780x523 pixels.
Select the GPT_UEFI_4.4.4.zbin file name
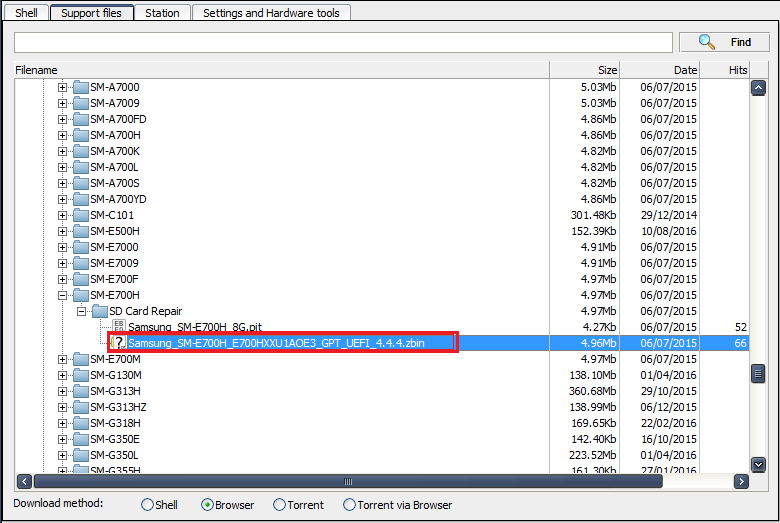click(276, 343)
